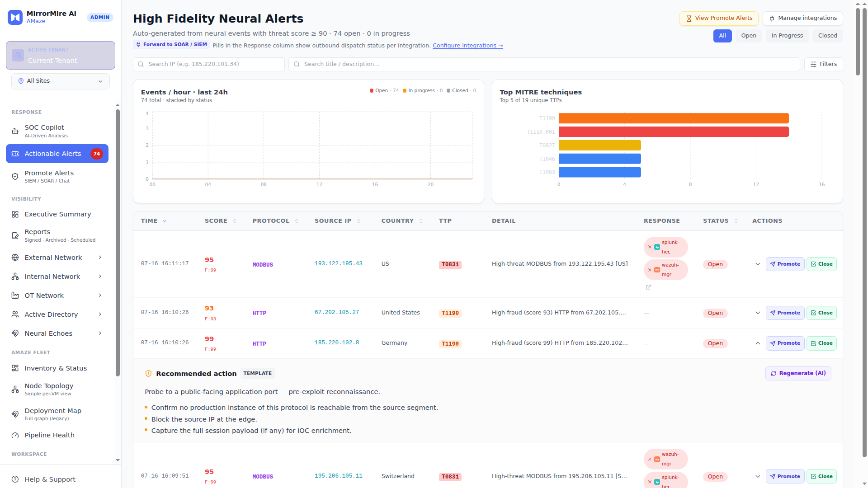Expand row details for 193.122.195.43 alert
Screen dimensions: 868x488
click(758, 264)
